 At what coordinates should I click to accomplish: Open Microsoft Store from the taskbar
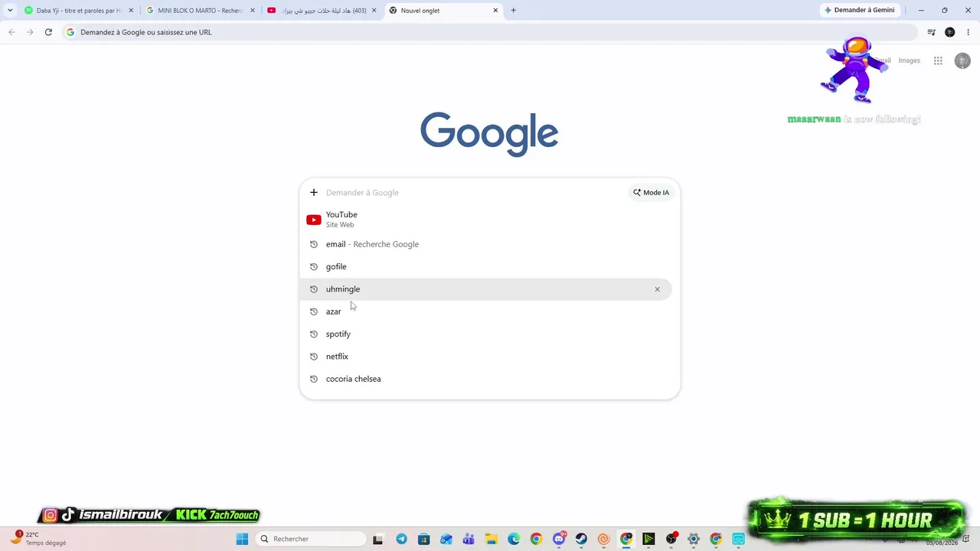pyautogui.click(x=423, y=540)
